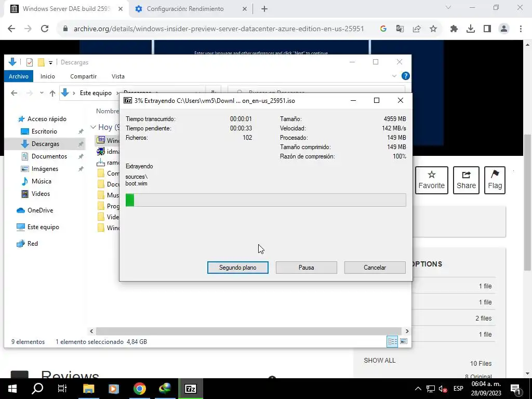Click the Favorite button on archive.org
The image size is (532, 399).
(432, 180)
